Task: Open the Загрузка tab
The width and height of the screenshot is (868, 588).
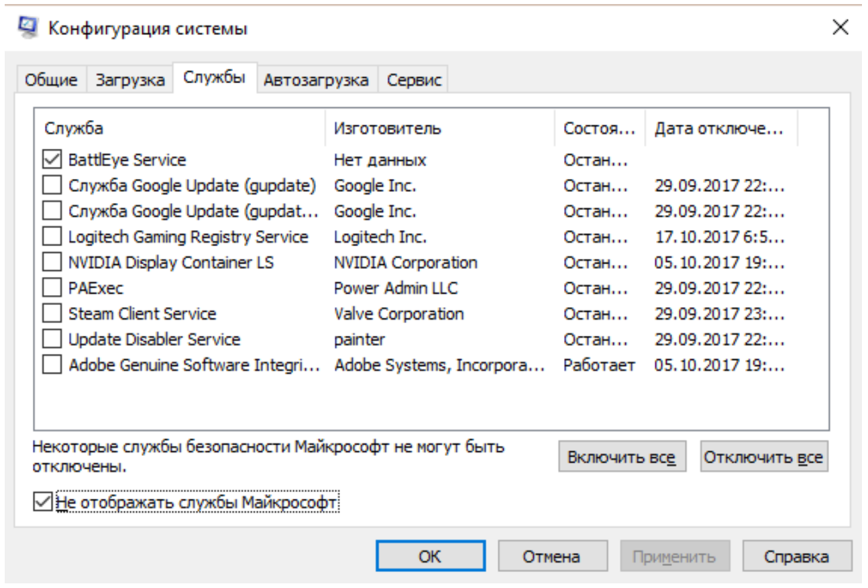Action: (130, 80)
